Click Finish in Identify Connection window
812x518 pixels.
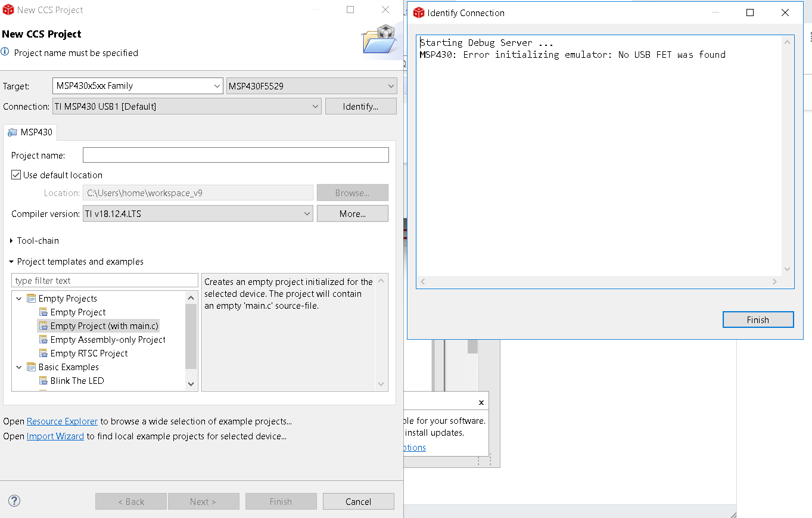point(758,320)
